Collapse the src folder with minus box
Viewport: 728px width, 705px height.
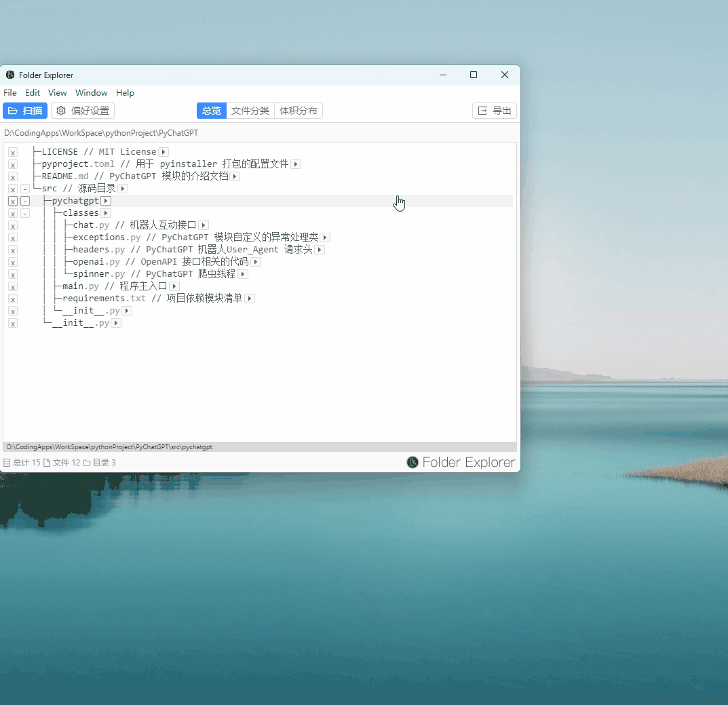pyautogui.click(x=25, y=189)
